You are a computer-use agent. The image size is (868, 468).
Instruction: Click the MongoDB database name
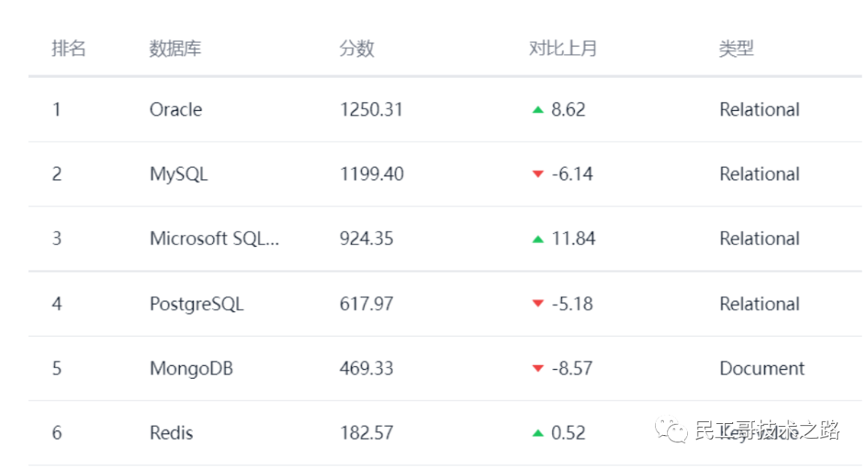[x=191, y=368]
